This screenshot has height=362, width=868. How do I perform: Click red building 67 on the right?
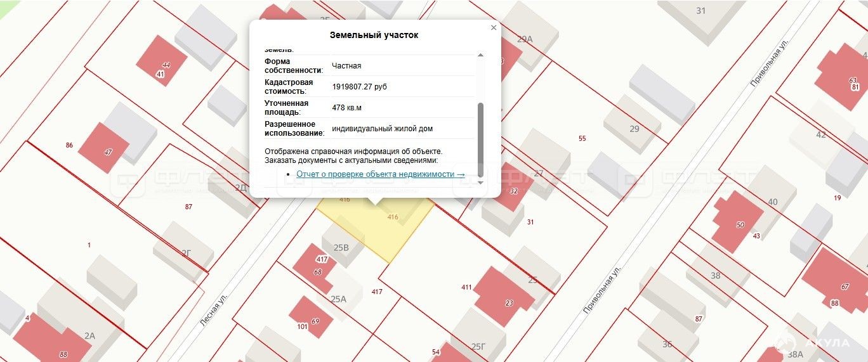click(838, 280)
